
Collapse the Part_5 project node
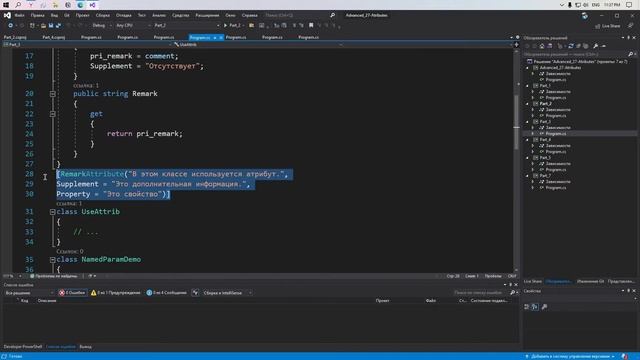527,158
